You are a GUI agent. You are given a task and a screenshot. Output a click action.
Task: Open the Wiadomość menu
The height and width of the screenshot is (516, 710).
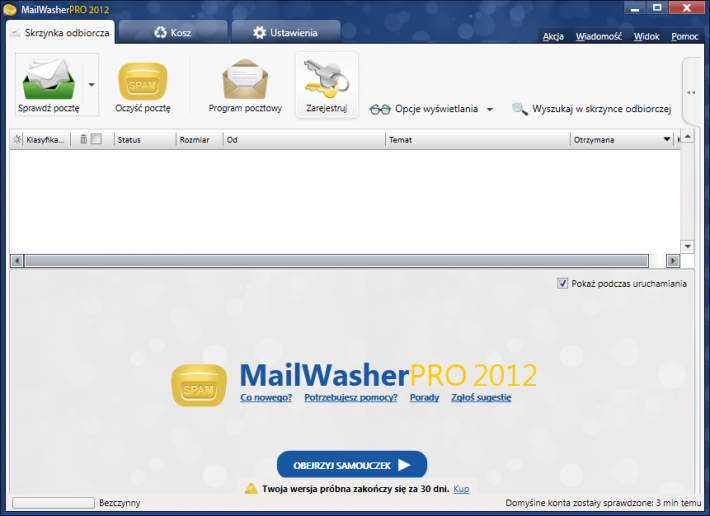599,36
